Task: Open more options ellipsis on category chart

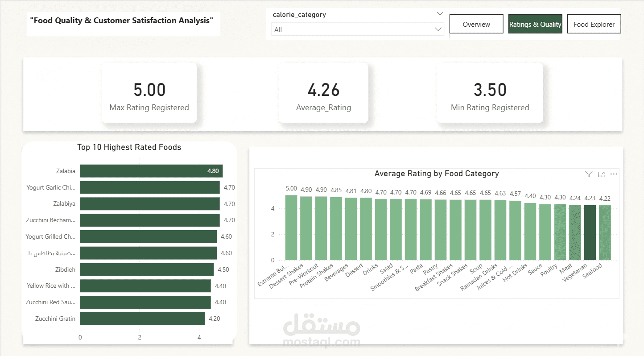Action: tap(614, 174)
